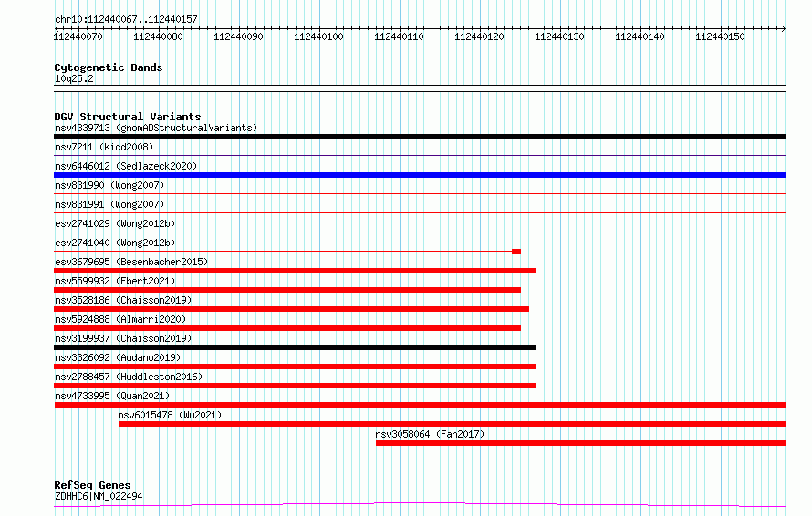Viewport: 812px width, 516px height.
Task: Select the red bar of nsv5924888
Action: (287, 328)
